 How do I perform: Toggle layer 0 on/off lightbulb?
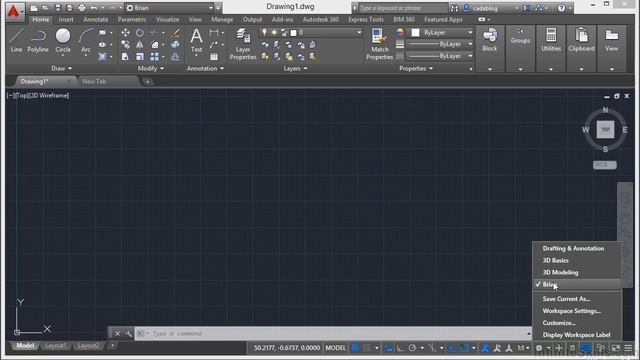[264, 32]
